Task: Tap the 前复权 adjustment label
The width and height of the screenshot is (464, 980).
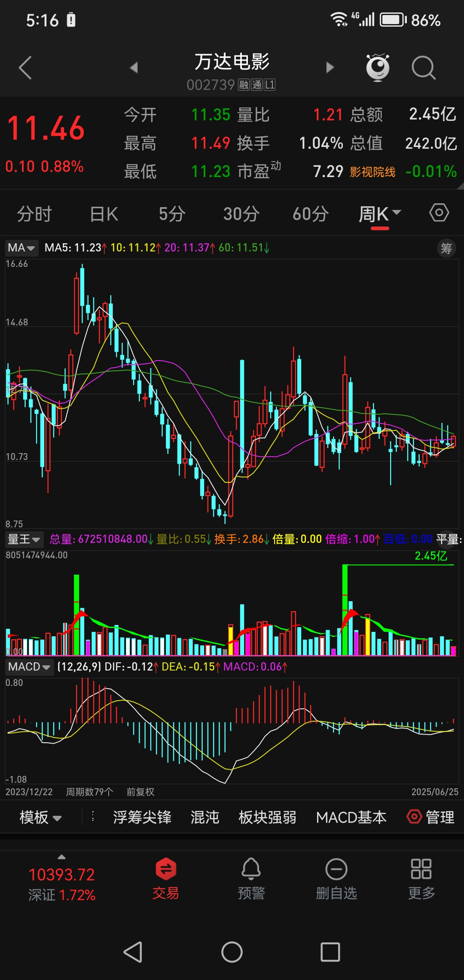Action: (140, 792)
